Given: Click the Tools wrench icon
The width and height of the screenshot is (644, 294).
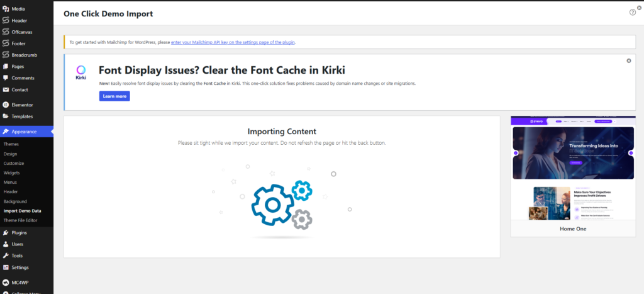Looking at the screenshot, I should [x=6, y=256].
